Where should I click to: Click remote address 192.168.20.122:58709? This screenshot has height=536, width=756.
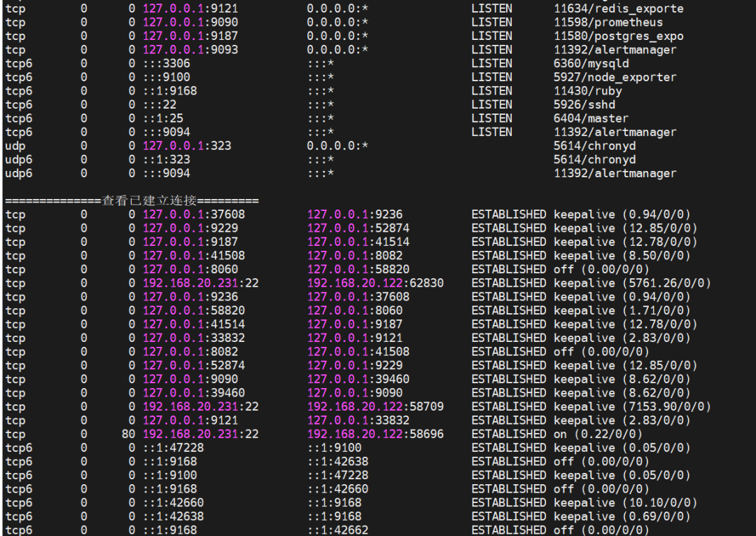click(376, 406)
